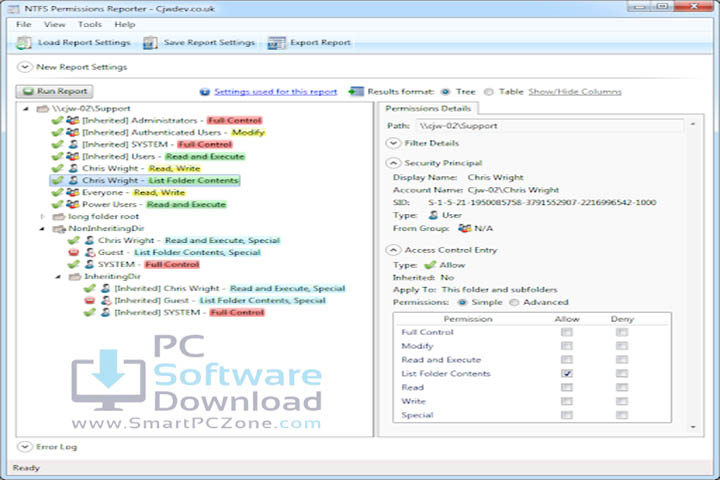Click the User type icon in Security Principal
Image resolution: width=720 pixels, height=480 pixels.
tap(433, 215)
